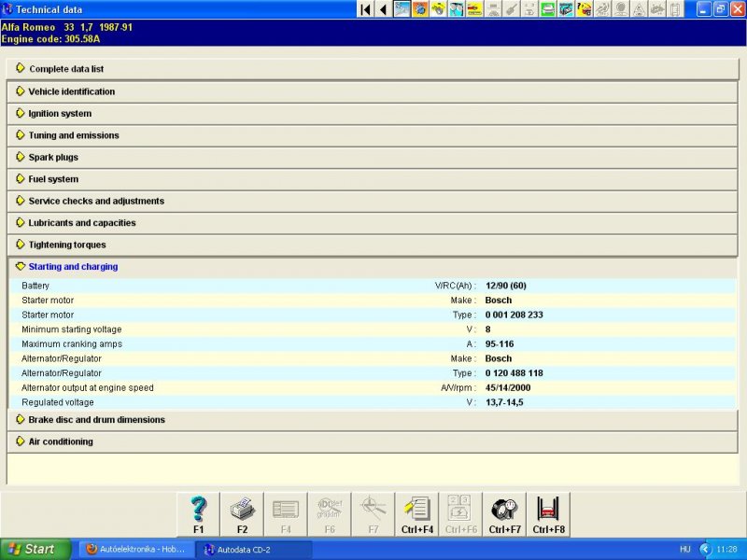Expand the Fuel system section
The height and width of the screenshot is (560, 747).
pos(373,179)
